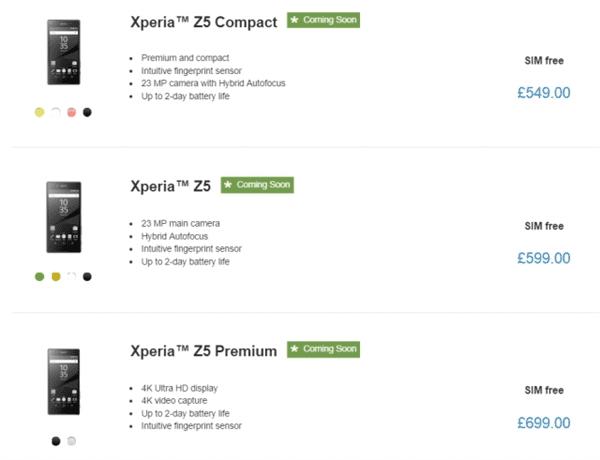
Task: Open Xperia Z5 phone image
Action: point(63,222)
